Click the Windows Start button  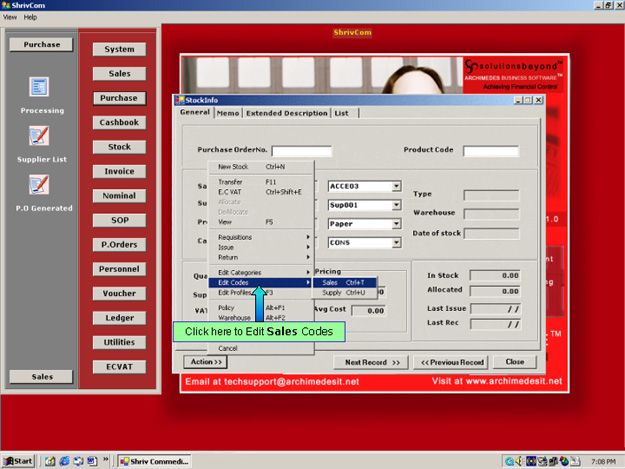coord(19,461)
